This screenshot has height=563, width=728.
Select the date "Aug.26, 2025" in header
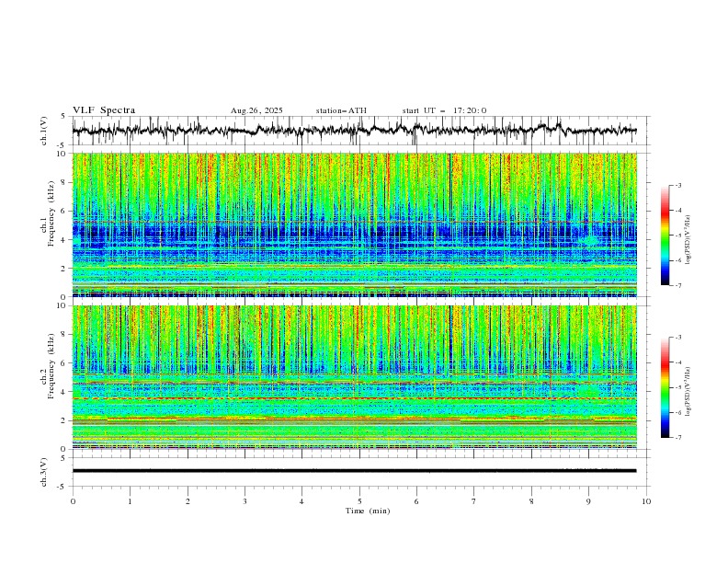(256, 110)
